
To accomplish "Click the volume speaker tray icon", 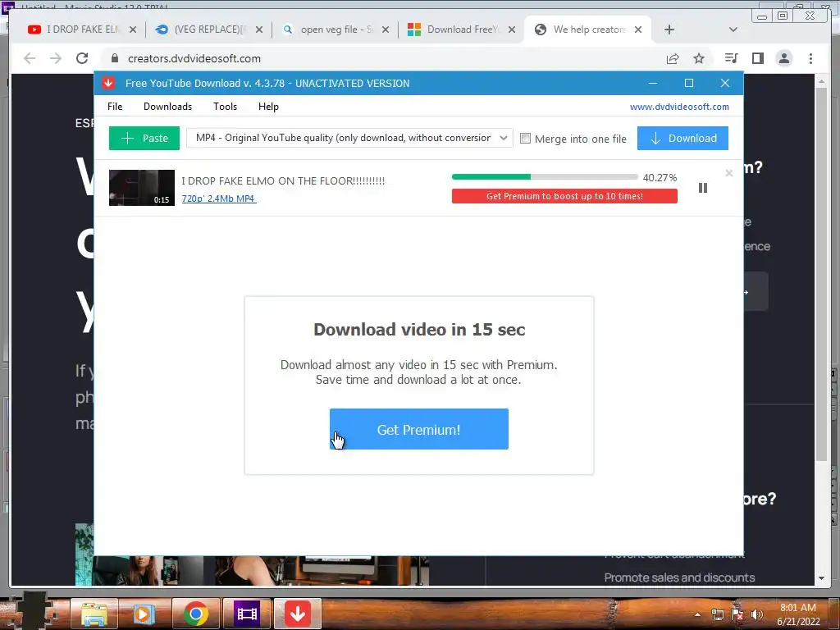I will tap(756, 614).
